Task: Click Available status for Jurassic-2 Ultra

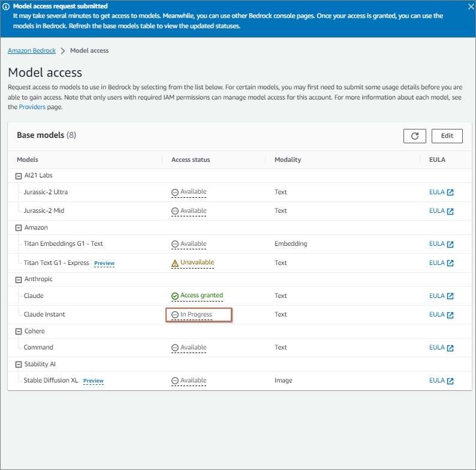Action: tap(189, 192)
